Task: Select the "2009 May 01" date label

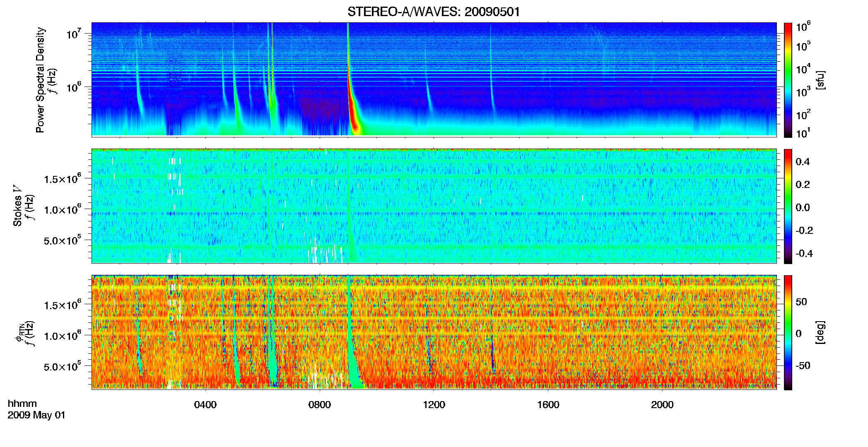Action: [36, 415]
